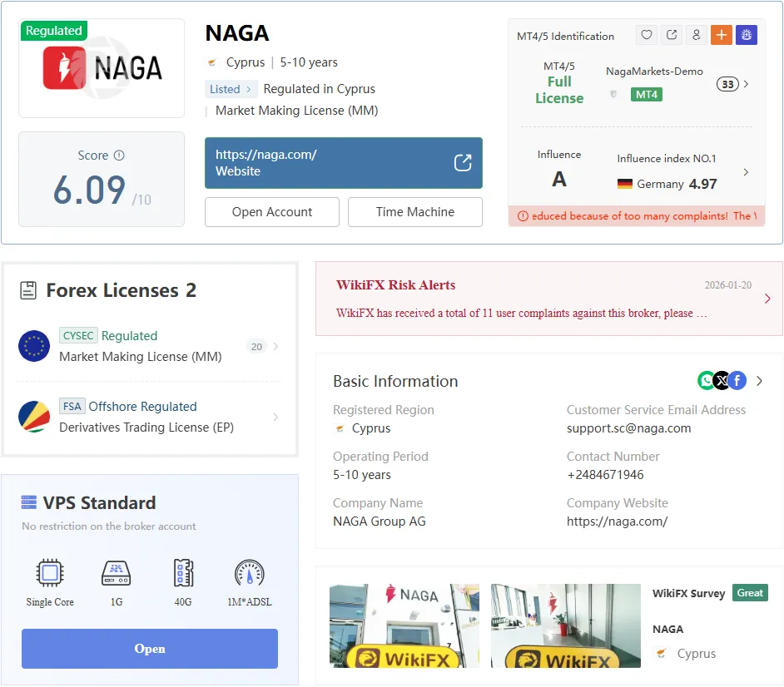784x687 pixels.
Task: Click the Full License text
Action: click(x=559, y=90)
